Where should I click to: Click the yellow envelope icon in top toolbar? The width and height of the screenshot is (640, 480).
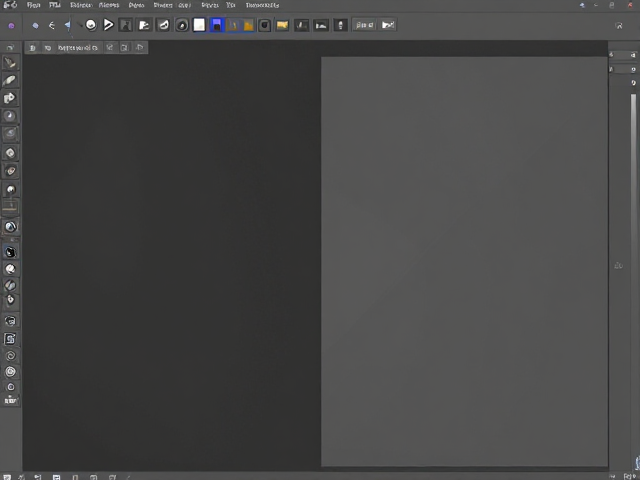282,25
